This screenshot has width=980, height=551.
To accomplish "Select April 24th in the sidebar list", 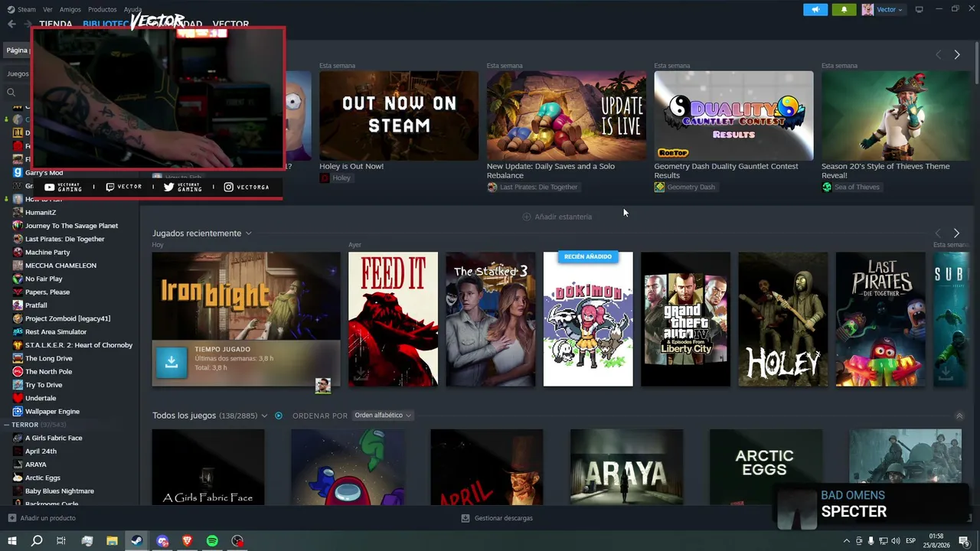I will click(41, 451).
